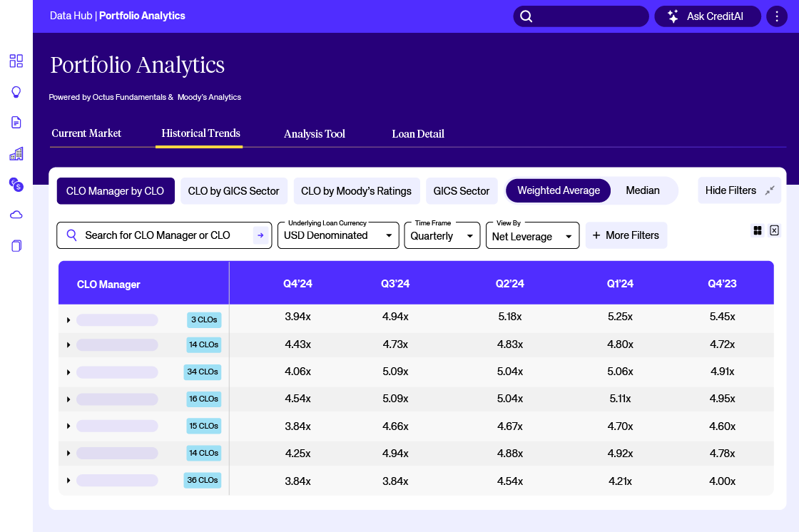Click the 4.25x cell
This screenshot has width=799, height=532.
click(297, 454)
